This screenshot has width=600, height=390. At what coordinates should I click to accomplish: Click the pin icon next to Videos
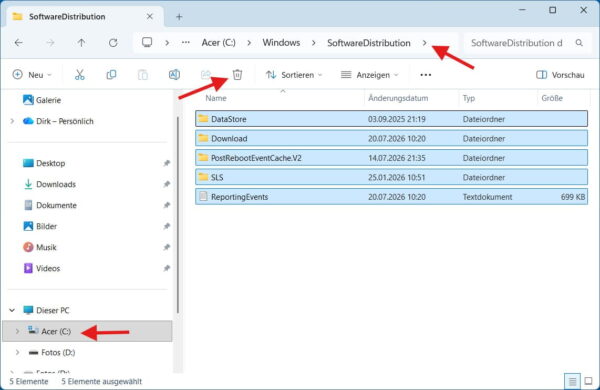166,269
